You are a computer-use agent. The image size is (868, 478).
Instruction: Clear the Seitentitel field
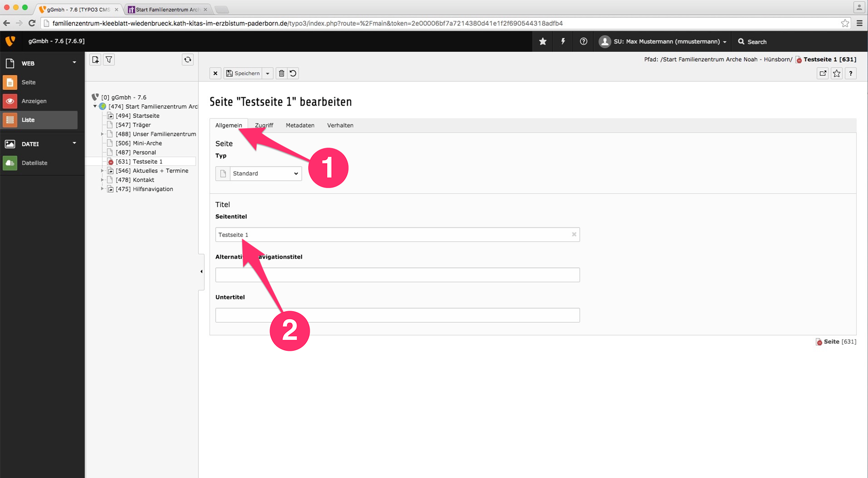point(574,235)
